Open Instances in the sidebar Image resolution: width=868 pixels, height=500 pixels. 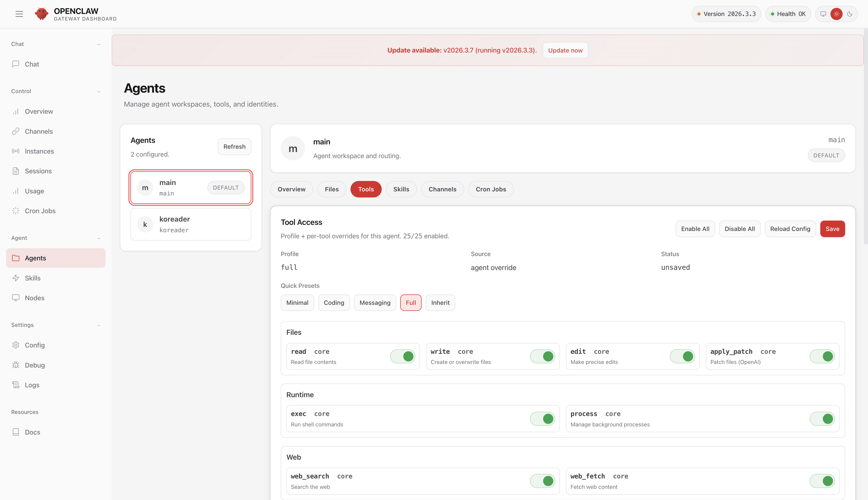39,151
